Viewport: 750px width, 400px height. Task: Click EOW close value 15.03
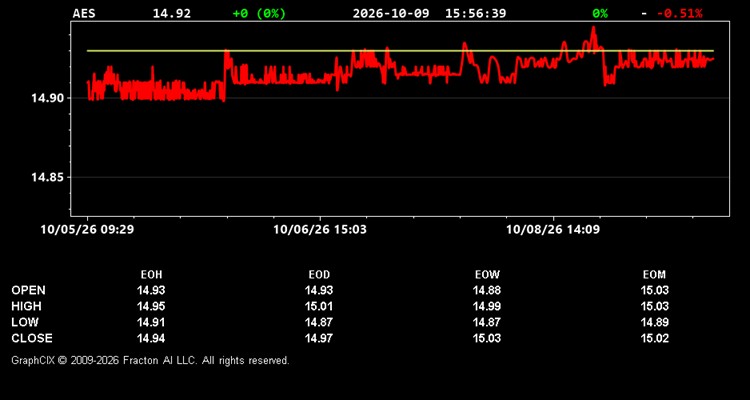487,338
